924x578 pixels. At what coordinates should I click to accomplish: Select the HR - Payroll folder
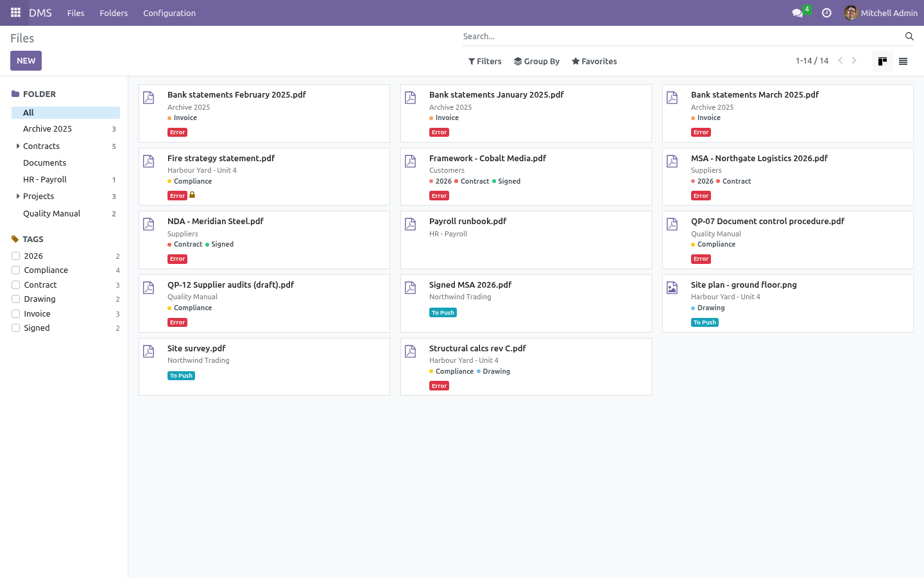pos(65,180)
